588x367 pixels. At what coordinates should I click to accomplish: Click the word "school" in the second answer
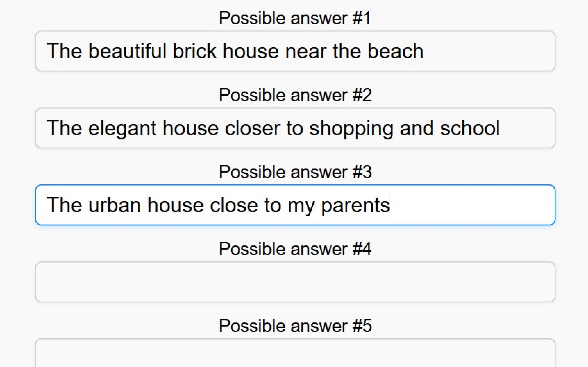[470, 128]
